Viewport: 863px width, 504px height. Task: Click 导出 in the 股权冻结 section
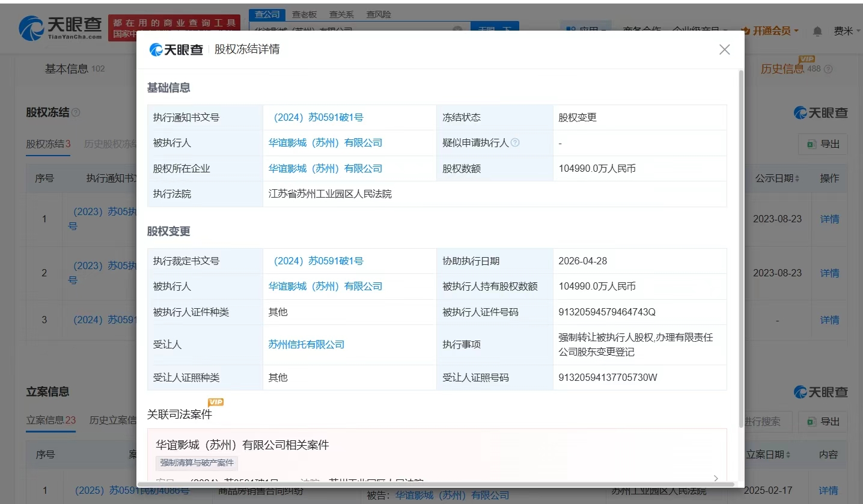click(x=823, y=144)
